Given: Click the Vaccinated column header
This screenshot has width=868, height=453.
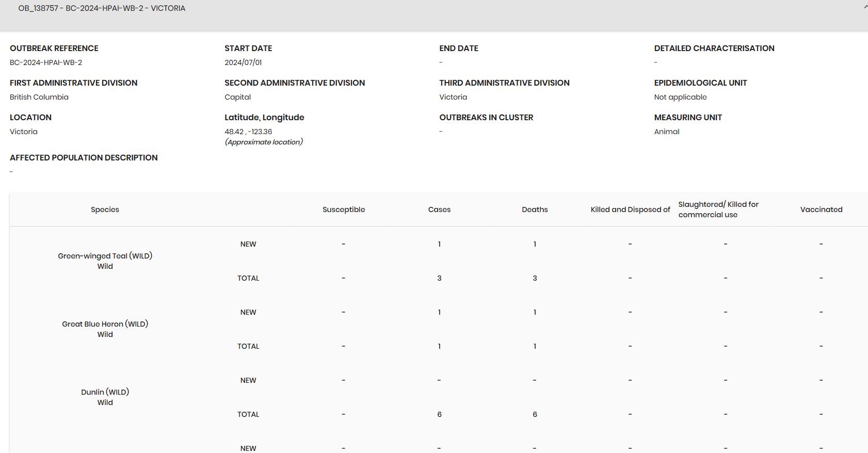Looking at the screenshot, I should (821, 209).
